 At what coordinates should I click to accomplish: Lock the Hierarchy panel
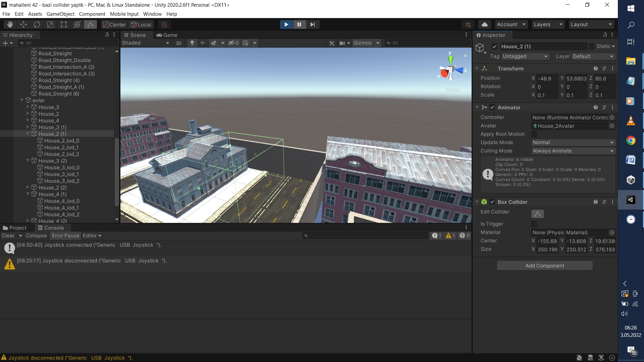[107, 35]
